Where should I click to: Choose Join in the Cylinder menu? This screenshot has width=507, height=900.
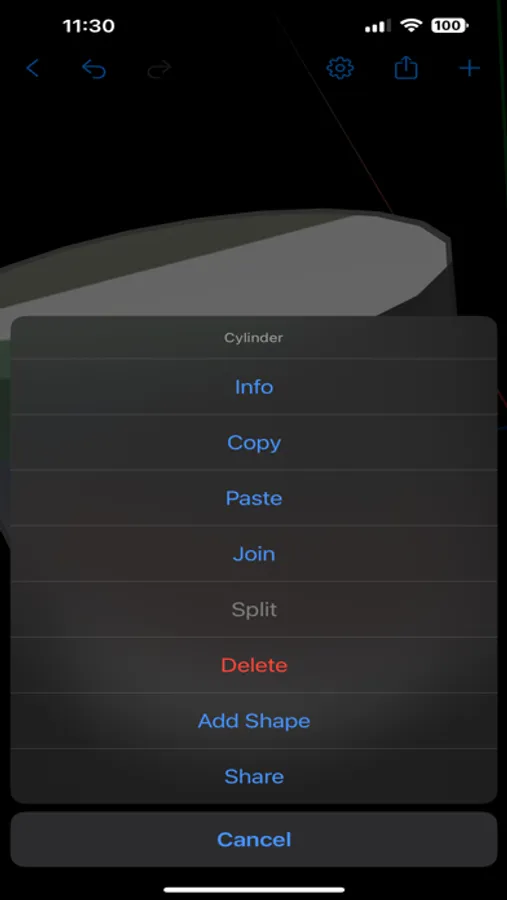[254, 553]
